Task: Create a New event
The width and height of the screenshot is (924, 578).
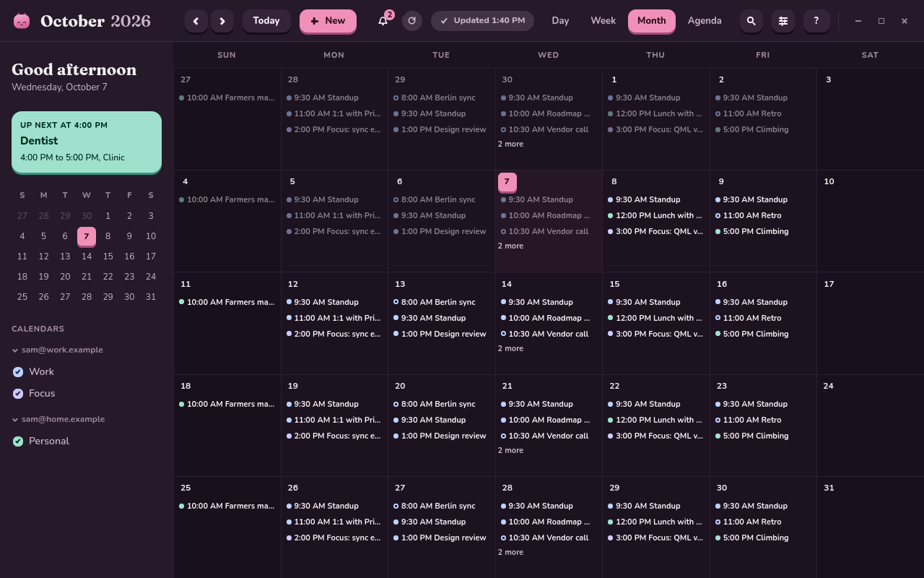Action: pos(328,21)
